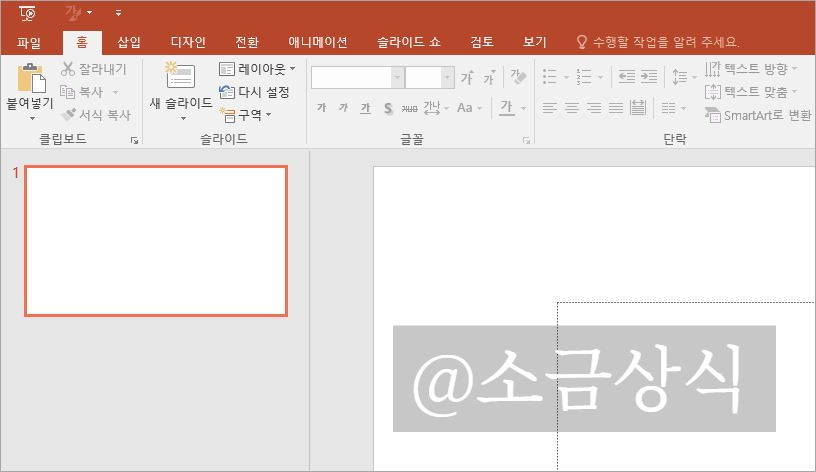Apply font color underline 가

pos(507,108)
